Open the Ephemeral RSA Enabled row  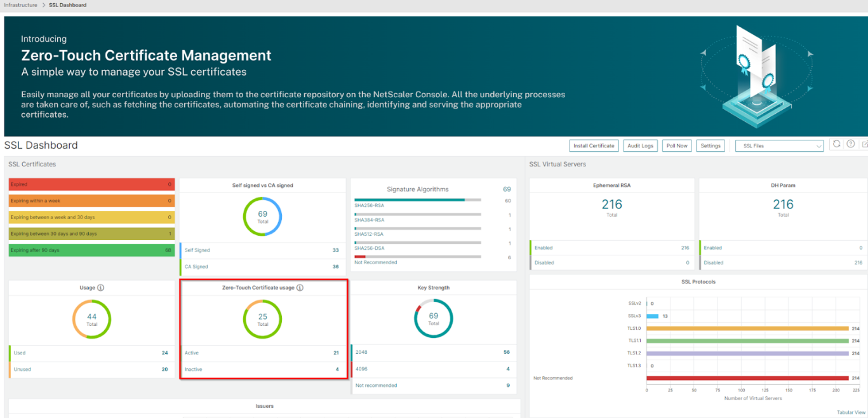click(611, 248)
